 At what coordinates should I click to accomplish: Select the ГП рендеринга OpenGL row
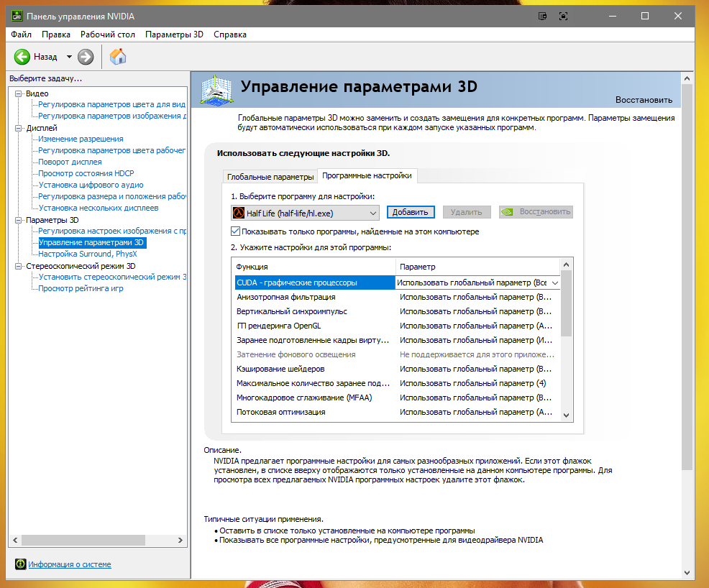(x=396, y=326)
